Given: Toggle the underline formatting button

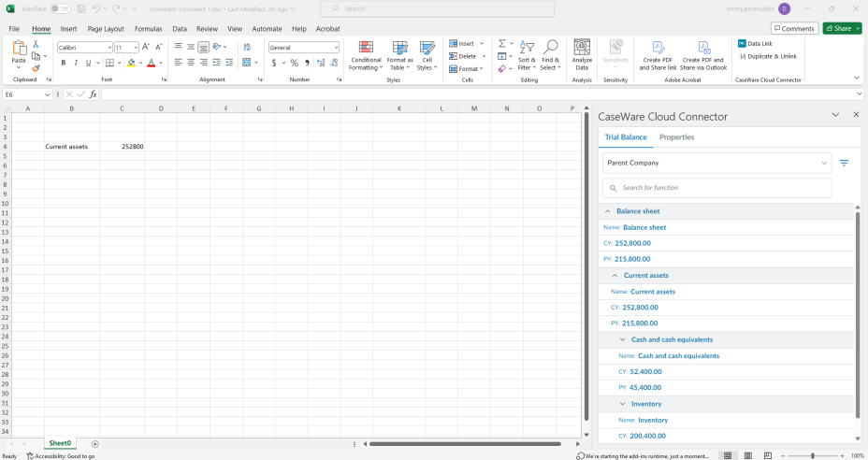Looking at the screenshot, I should coord(88,63).
